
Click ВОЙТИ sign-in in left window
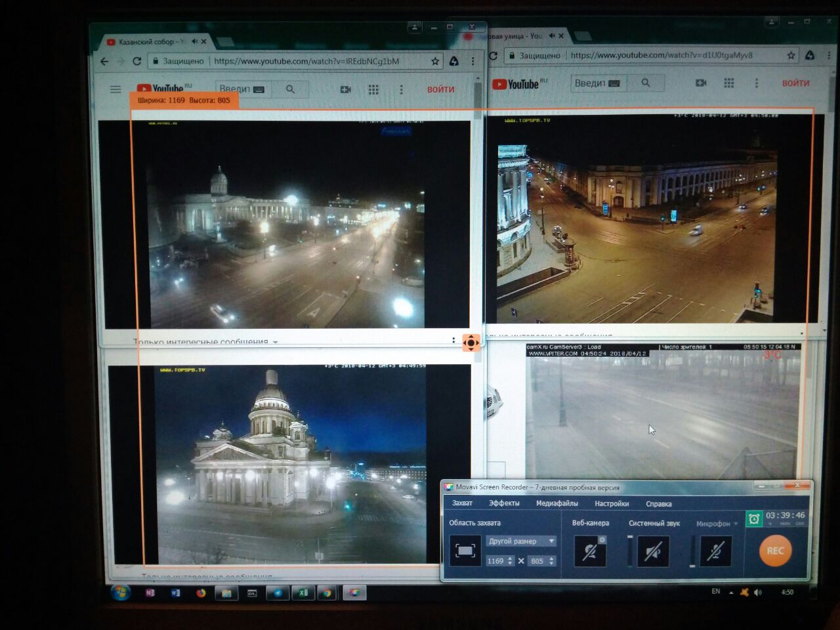[440, 89]
